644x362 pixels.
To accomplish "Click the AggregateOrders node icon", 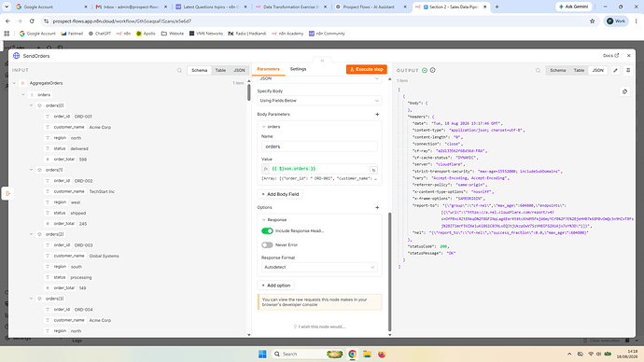I will [x=23, y=83].
